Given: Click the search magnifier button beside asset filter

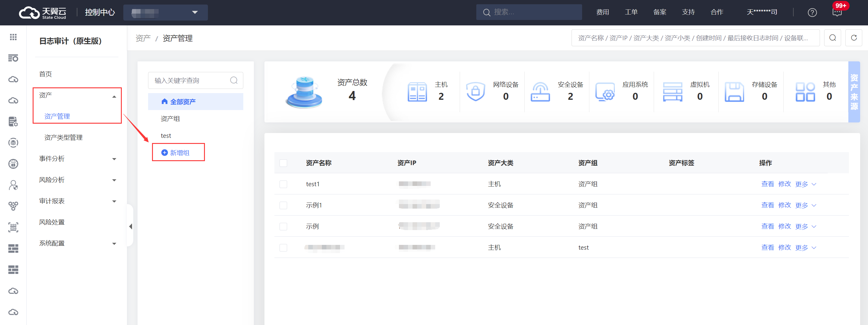Looking at the screenshot, I should (832, 38).
